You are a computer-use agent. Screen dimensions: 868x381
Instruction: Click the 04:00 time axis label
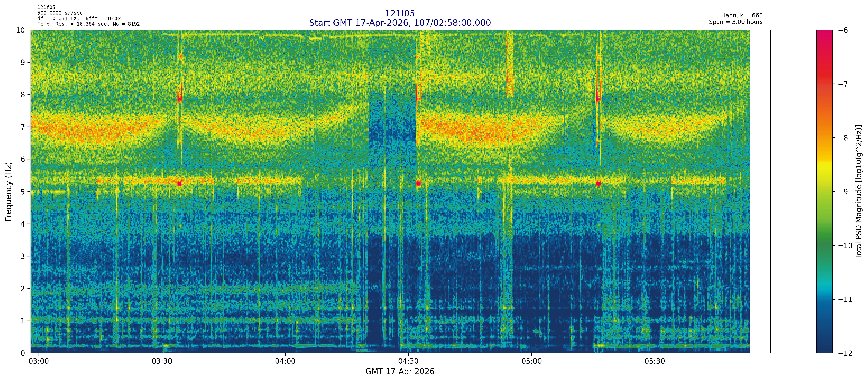click(x=285, y=362)
